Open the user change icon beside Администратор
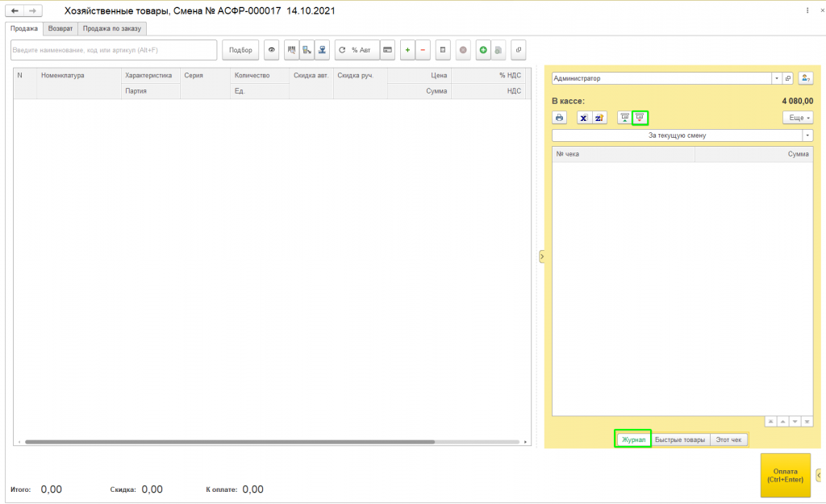This screenshot has width=826, height=504. 806,78
